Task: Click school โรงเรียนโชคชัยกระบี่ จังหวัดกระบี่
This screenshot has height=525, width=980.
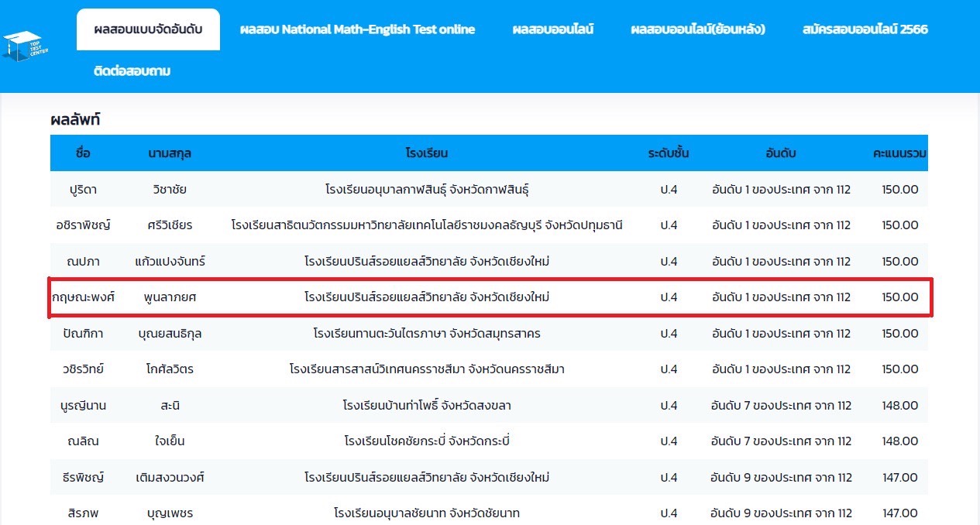Action: coord(427,441)
